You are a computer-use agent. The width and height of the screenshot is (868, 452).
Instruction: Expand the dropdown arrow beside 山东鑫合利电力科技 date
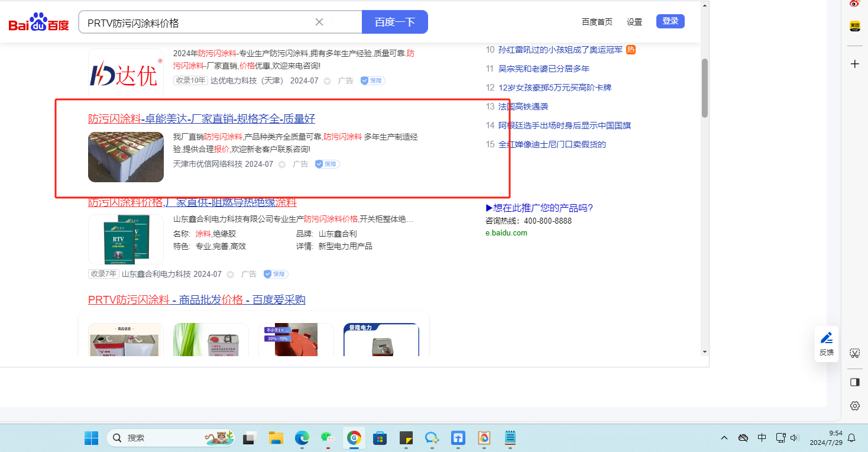click(x=231, y=274)
